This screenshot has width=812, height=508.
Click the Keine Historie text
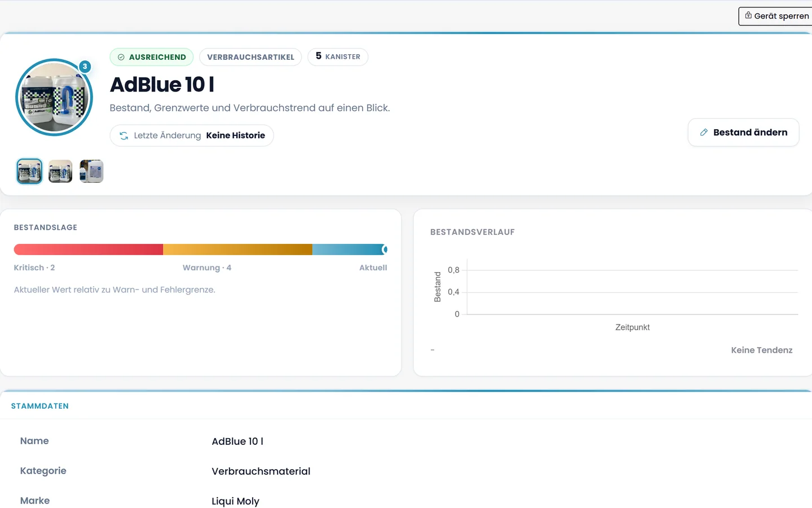(x=236, y=135)
